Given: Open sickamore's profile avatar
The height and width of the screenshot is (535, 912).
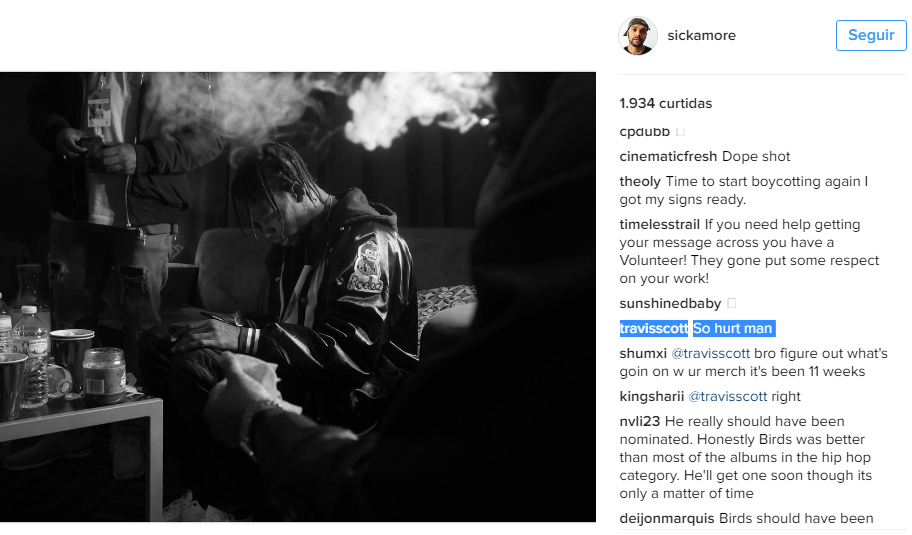Looking at the screenshot, I should coord(637,35).
